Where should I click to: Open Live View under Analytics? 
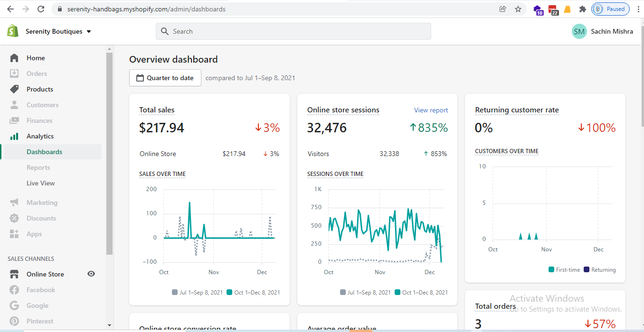tap(41, 183)
